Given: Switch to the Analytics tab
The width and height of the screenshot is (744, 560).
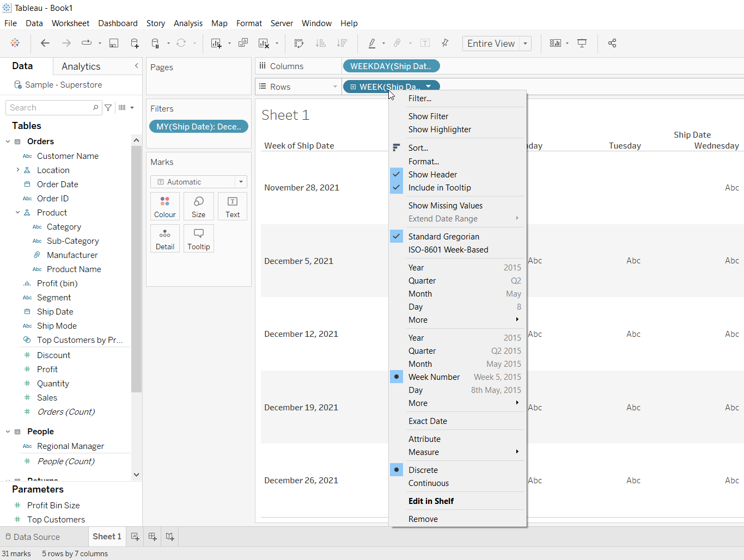Looking at the screenshot, I should pos(80,66).
